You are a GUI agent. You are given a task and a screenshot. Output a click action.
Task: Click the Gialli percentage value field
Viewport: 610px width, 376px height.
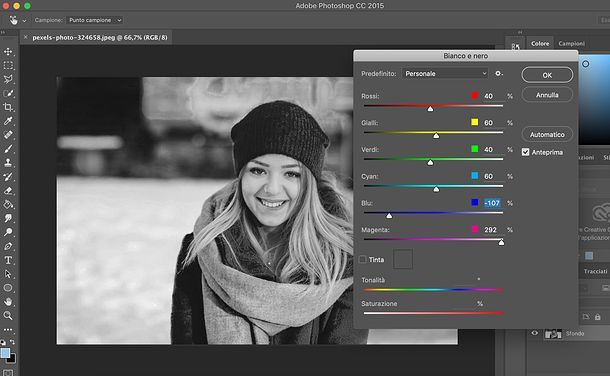click(x=493, y=122)
